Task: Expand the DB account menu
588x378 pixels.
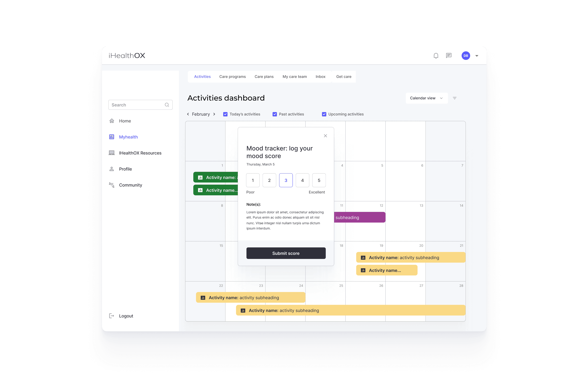Action: coord(477,55)
